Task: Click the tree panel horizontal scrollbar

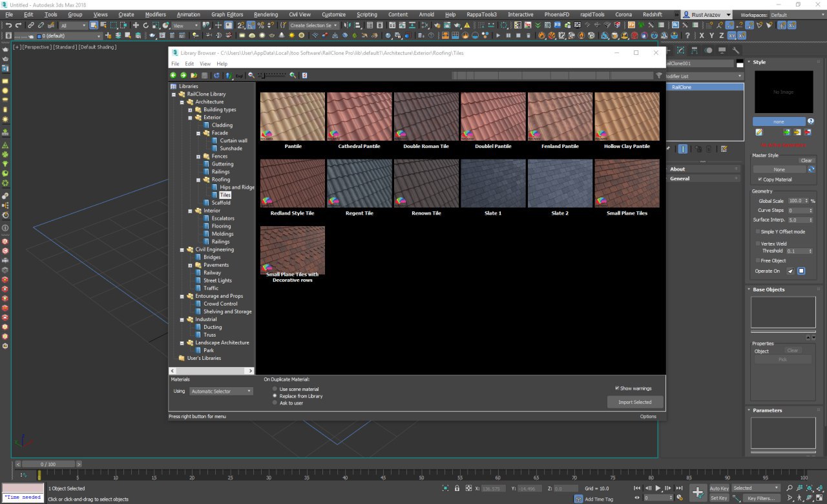Action: pyautogui.click(x=211, y=371)
